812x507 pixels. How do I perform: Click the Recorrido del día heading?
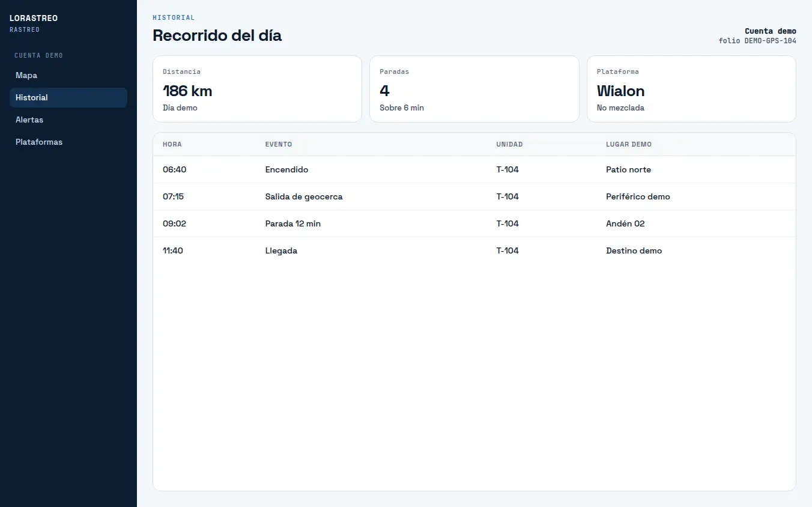tap(217, 35)
